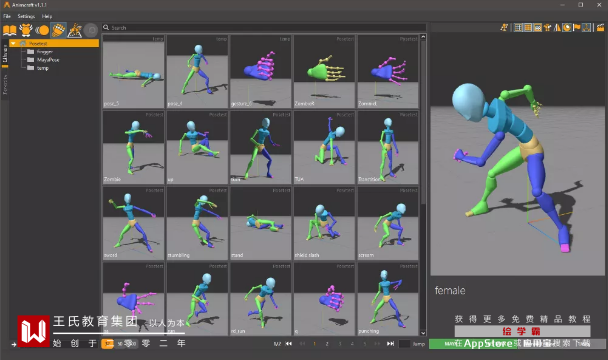Select page 1 in pagination
608x360 pixels.
(314, 344)
